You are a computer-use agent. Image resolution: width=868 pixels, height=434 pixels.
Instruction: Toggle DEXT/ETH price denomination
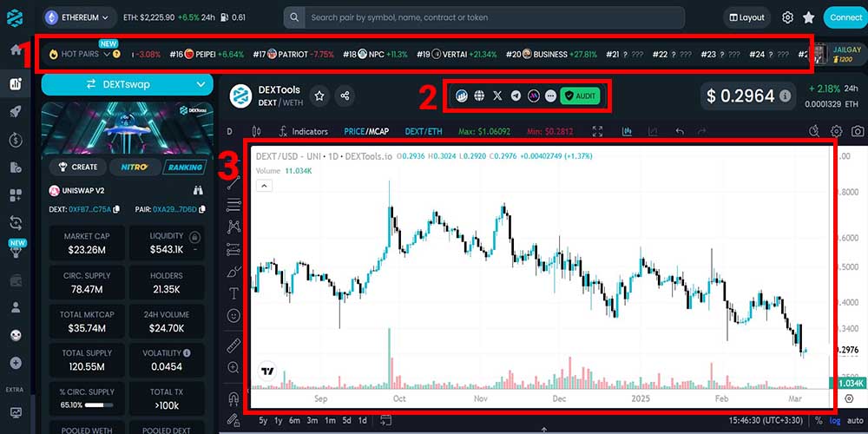coord(424,131)
